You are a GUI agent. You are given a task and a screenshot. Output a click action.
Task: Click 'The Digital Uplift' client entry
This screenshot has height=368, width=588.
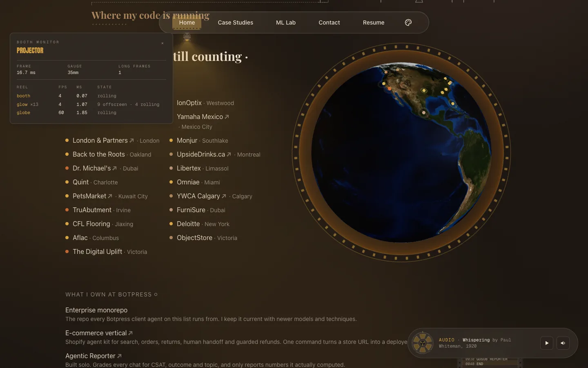106,252
